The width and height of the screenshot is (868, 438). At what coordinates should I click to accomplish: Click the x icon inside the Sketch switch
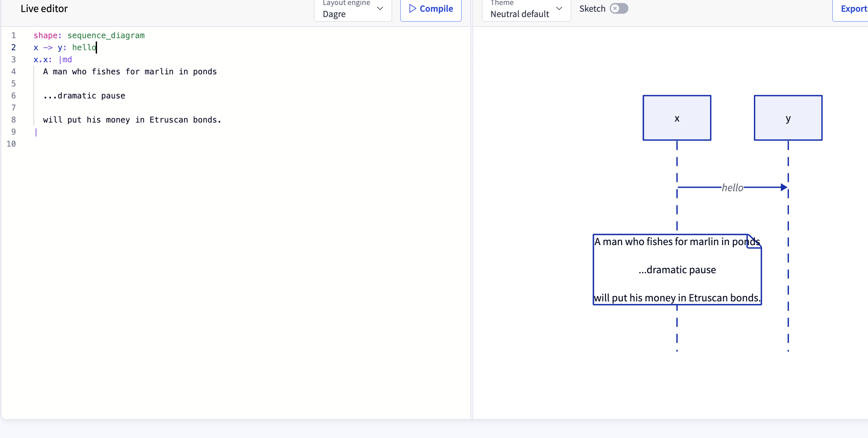pyautogui.click(x=616, y=8)
